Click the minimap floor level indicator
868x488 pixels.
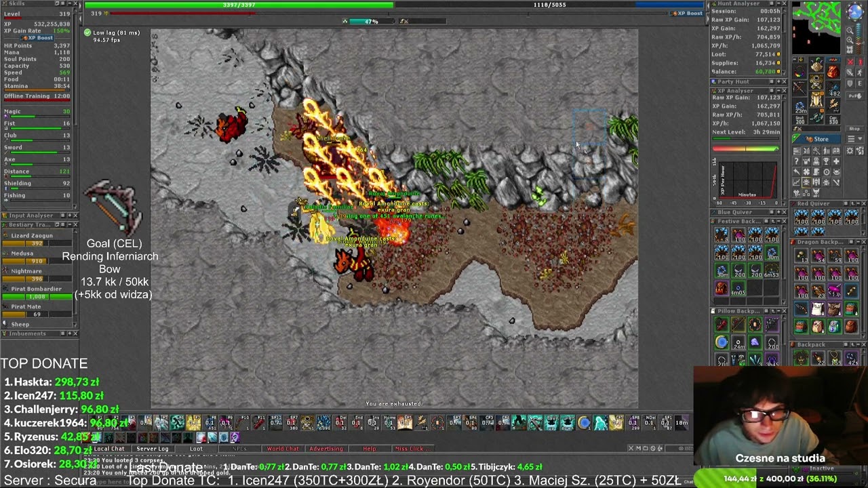(x=859, y=39)
